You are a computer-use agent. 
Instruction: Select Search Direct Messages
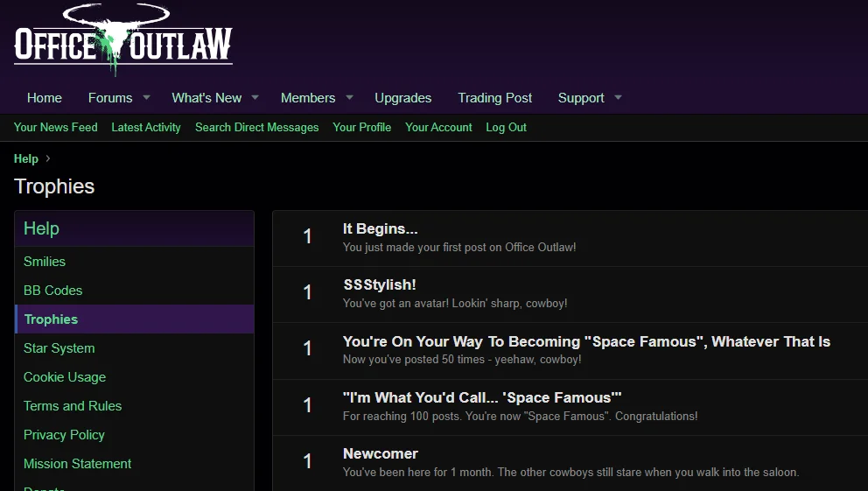pyautogui.click(x=256, y=127)
